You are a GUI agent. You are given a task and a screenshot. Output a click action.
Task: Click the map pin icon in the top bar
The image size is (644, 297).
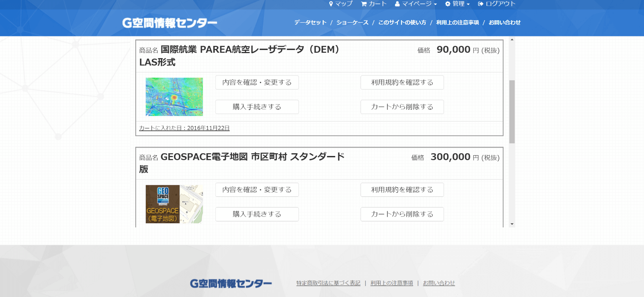(331, 4)
